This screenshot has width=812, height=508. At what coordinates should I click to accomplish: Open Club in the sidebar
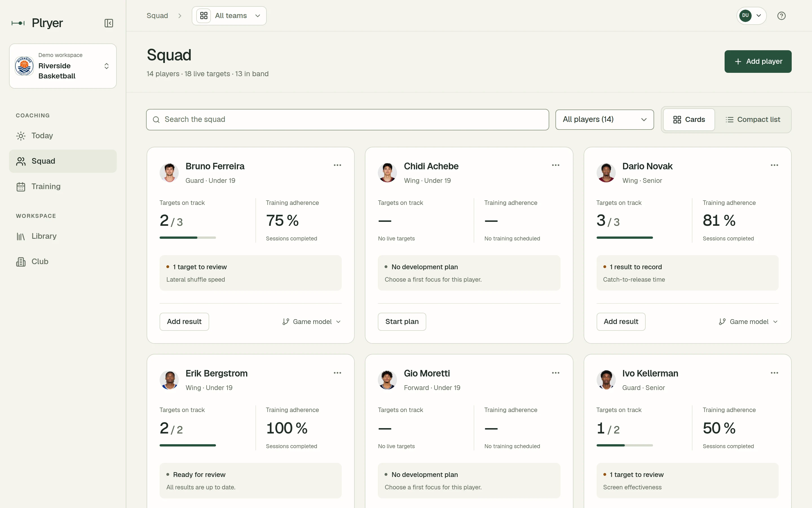click(63, 262)
